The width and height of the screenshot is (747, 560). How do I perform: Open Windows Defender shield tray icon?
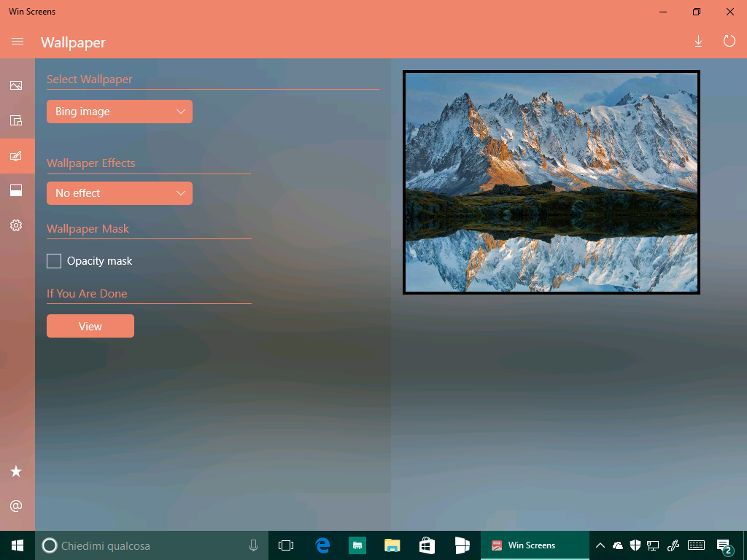(x=635, y=545)
